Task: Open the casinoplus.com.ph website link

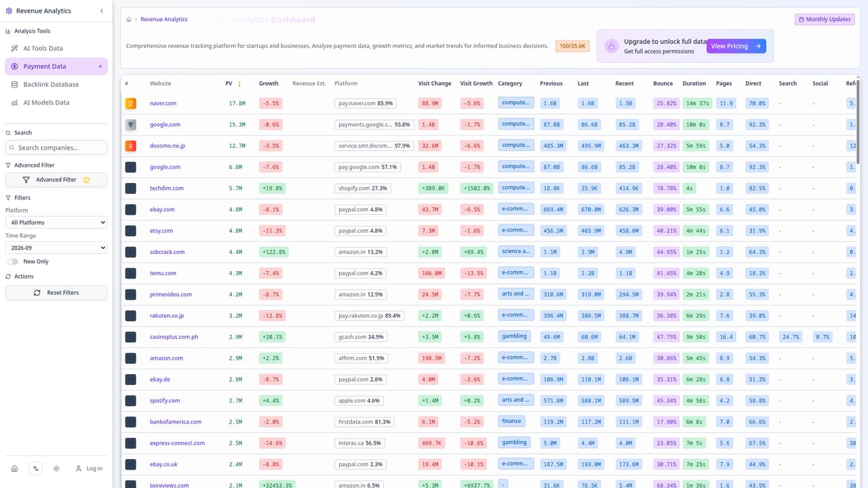Action: [174, 337]
